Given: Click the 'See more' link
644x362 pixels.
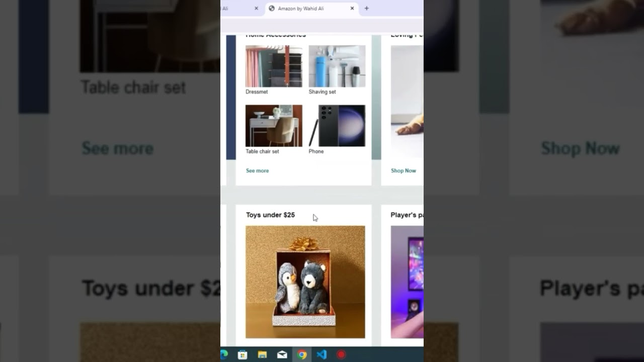Looking at the screenshot, I should [x=257, y=171].
